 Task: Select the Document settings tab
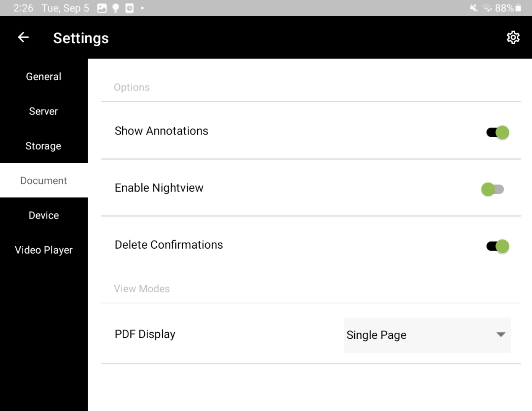point(44,180)
